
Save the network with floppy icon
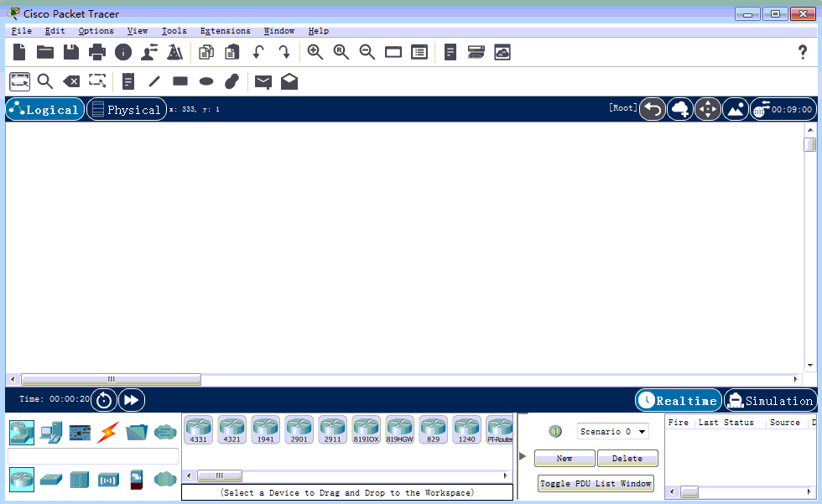pyautogui.click(x=70, y=52)
